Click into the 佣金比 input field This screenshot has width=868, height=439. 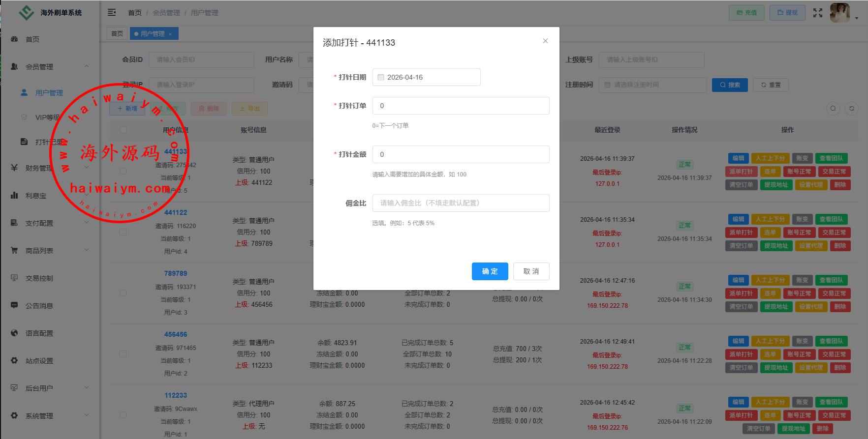click(461, 203)
